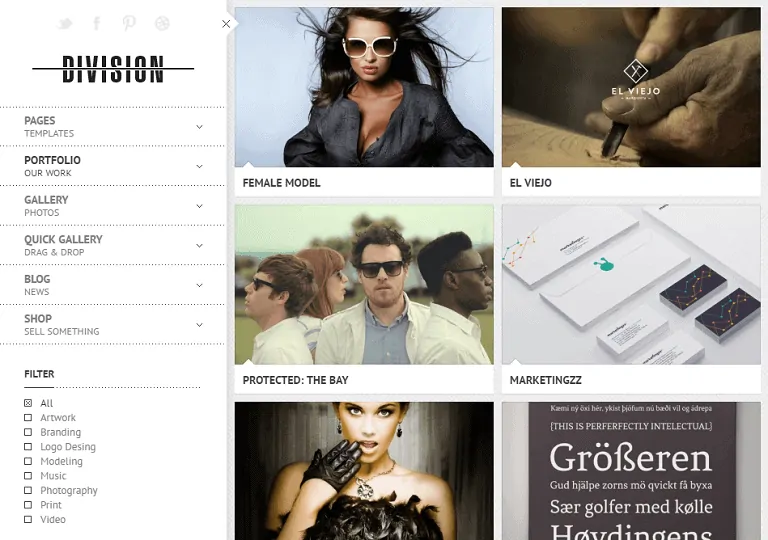The image size is (768, 540).
Task: Click the FILTER heading text
Action: click(x=39, y=374)
